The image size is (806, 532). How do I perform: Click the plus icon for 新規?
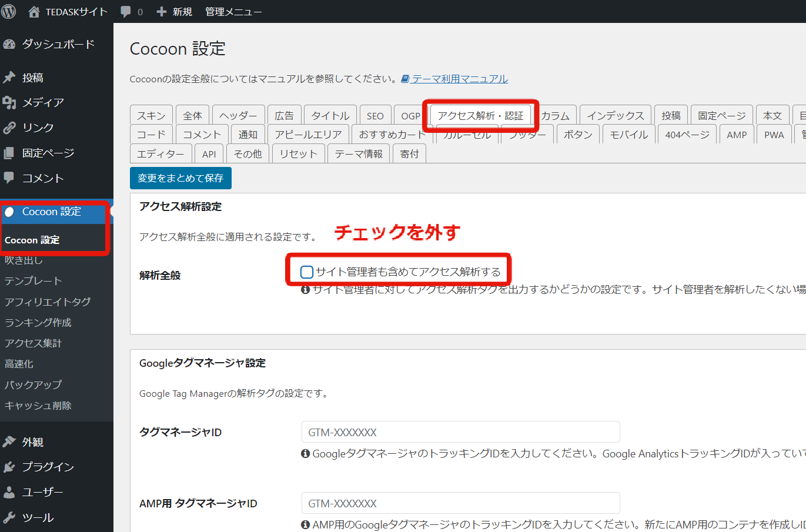(162, 12)
